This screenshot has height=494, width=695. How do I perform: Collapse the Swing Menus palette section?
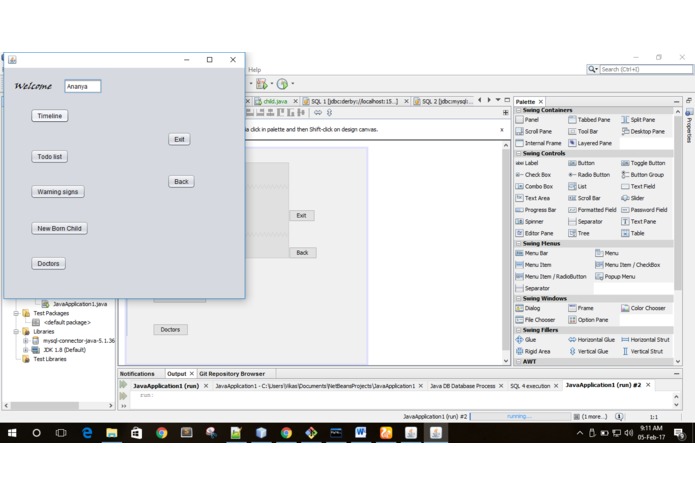pyautogui.click(x=519, y=243)
